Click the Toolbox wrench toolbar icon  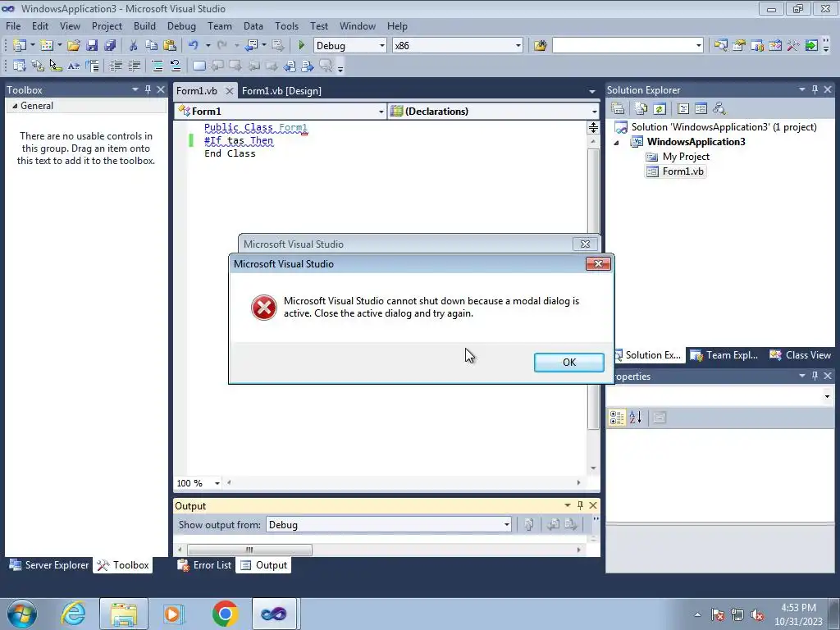point(793,46)
